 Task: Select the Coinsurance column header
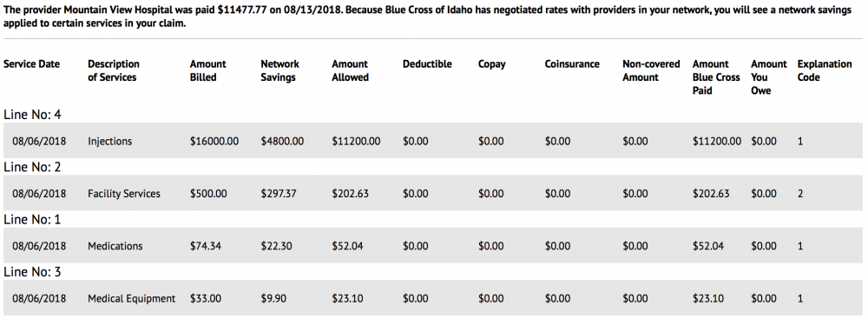tap(572, 63)
